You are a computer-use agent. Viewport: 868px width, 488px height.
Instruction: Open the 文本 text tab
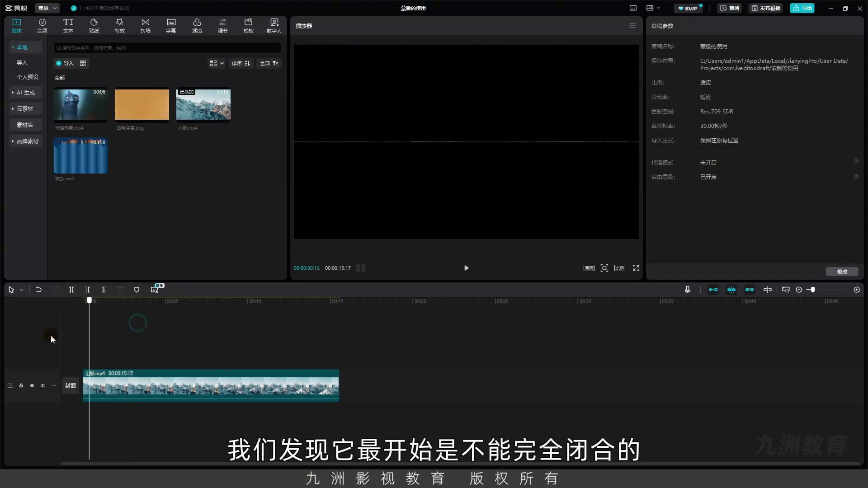click(68, 26)
